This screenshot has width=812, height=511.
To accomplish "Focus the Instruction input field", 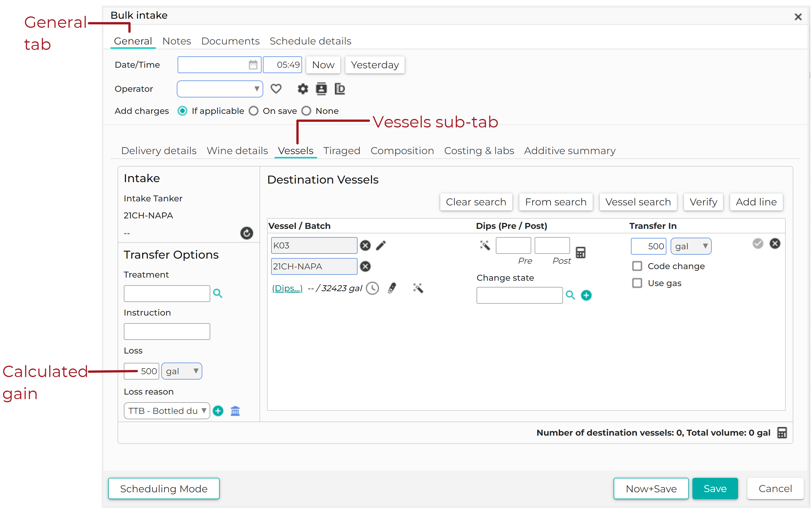I will click(x=167, y=332).
